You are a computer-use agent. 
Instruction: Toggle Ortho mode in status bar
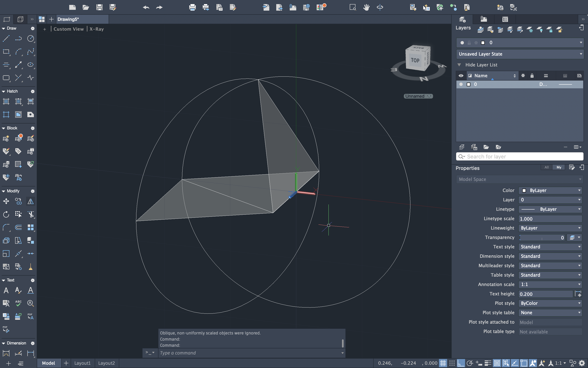coord(461,363)
